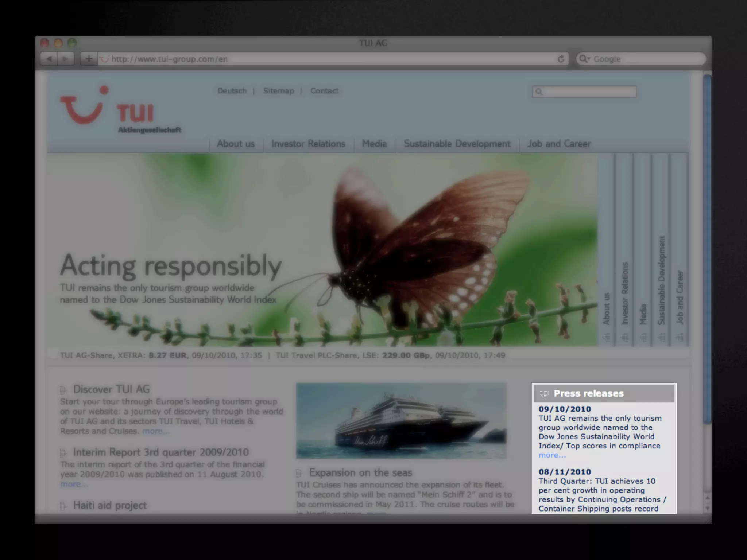Expand the vertical About us banner panel

[x=606, y=250]
